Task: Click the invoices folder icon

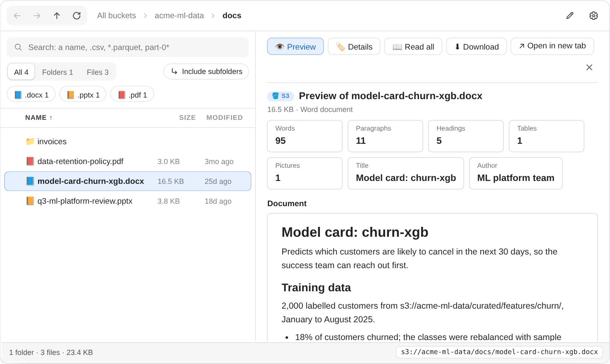Action: pyautogui.click(x=30, y=142)
